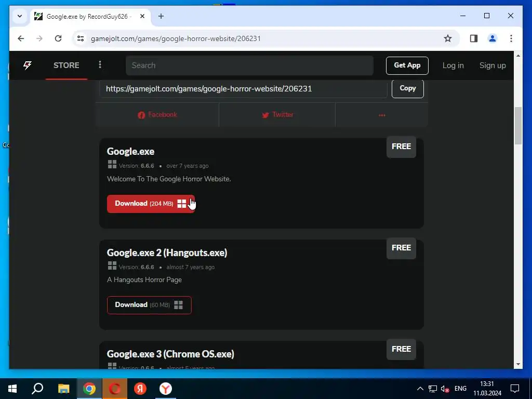Share the game on Twitter
Image resolution: width=532 pixels, height=399 pixels.
(277, 115)
